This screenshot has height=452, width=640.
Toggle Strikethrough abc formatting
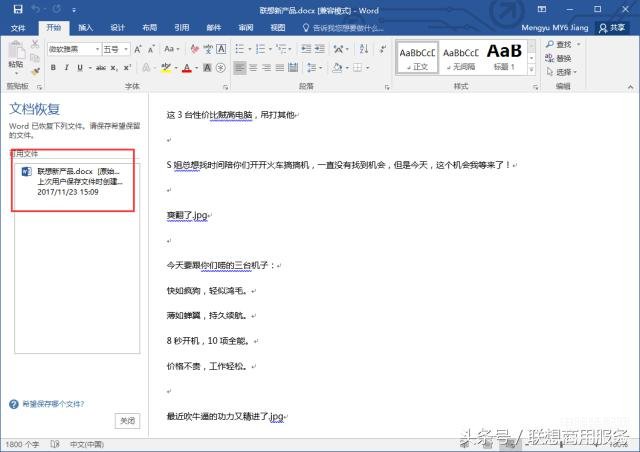pyautogui.click(x=101, y=68)
